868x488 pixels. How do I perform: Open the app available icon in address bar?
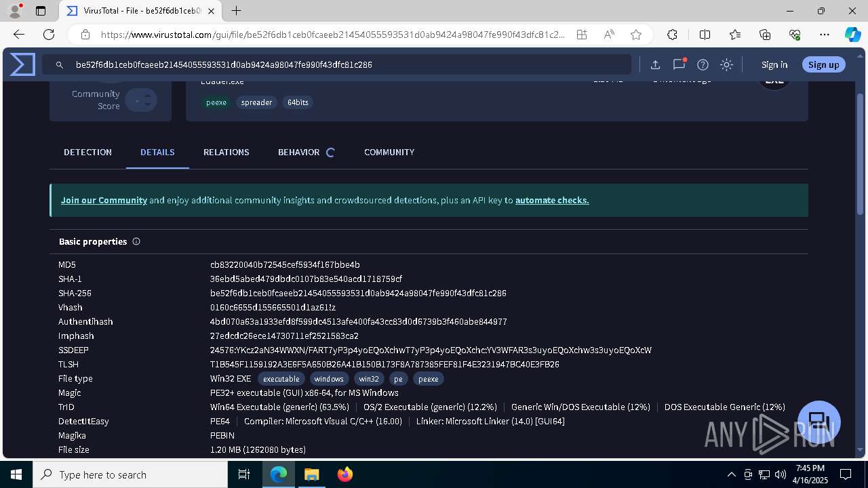(582, 35)
